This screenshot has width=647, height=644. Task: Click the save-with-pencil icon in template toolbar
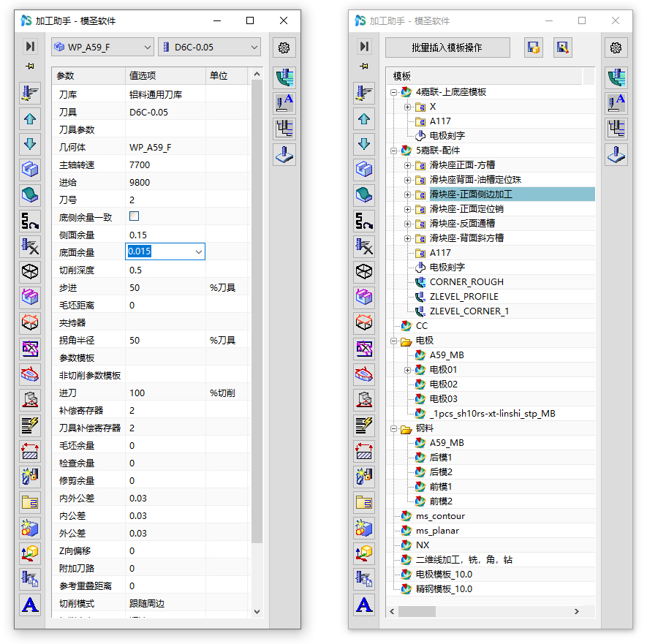pyautogui.click(x=562, y=48)
